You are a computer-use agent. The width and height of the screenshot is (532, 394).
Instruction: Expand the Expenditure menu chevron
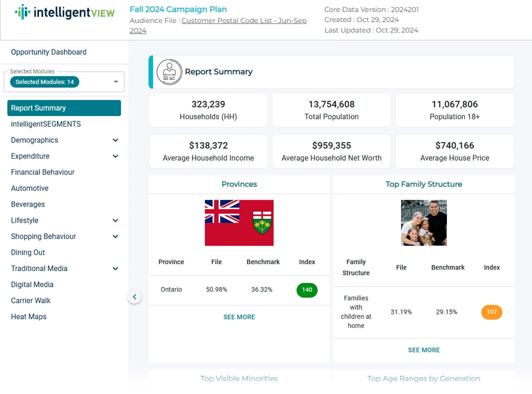point(115,156)
